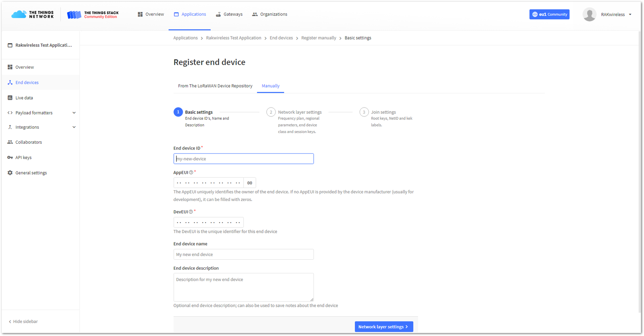This screenshot has width=644, height=336.
Task: Click The Things Network cloud logo
Action: (x=19, y=14)
